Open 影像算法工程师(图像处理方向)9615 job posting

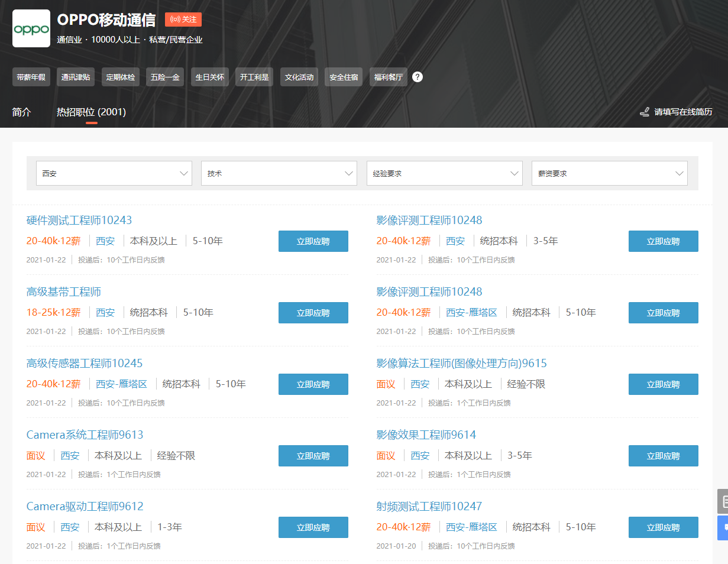pyautogui.click(x=461, y=364)
